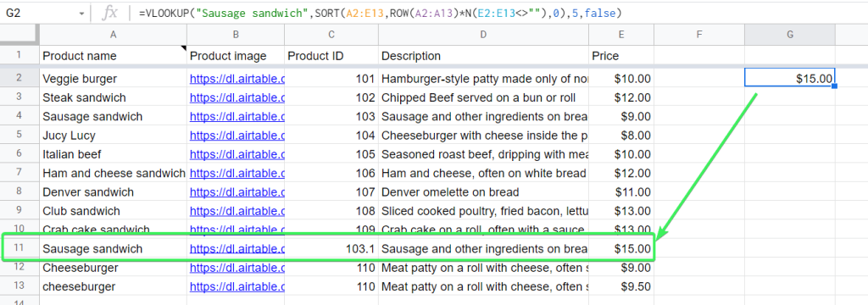Viewport: 868px width, 305px height.
Task: Click the note indicator on Product name cell
Action: pos(184,48)
